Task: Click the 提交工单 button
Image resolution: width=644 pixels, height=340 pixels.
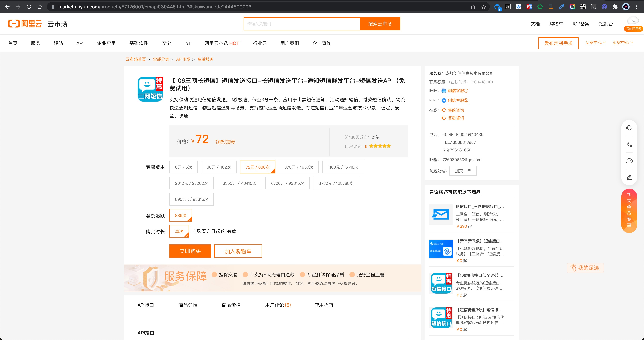Action: (463, 171)
